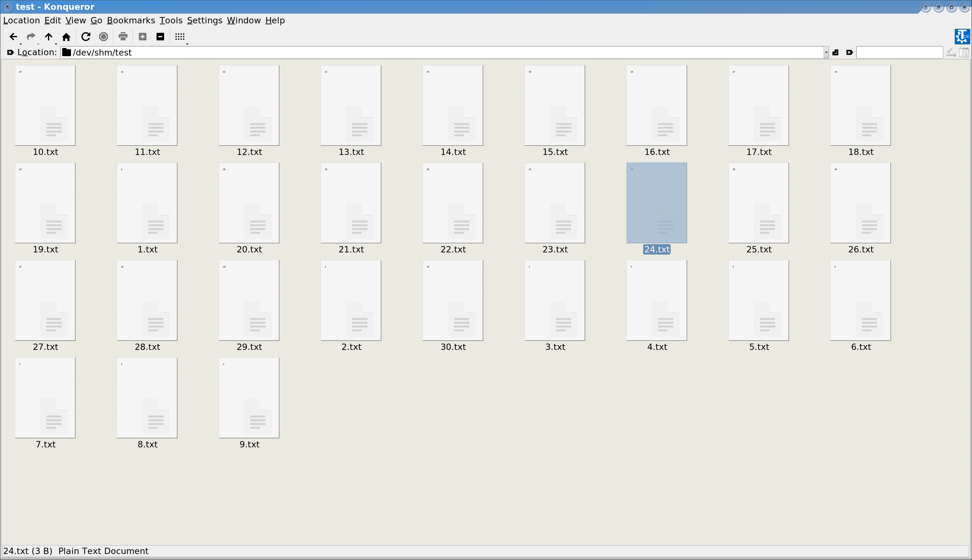The image size is (972, 560).
Task: Click inside the filter input field
Action: 899,52
